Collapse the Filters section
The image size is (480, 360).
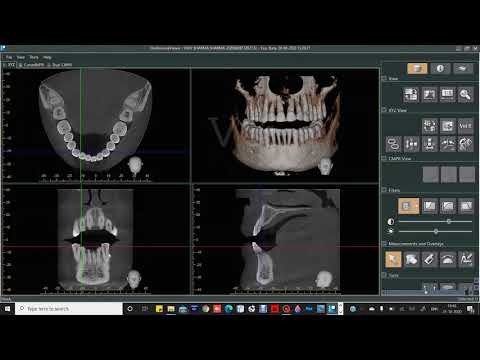pos(384,190)
